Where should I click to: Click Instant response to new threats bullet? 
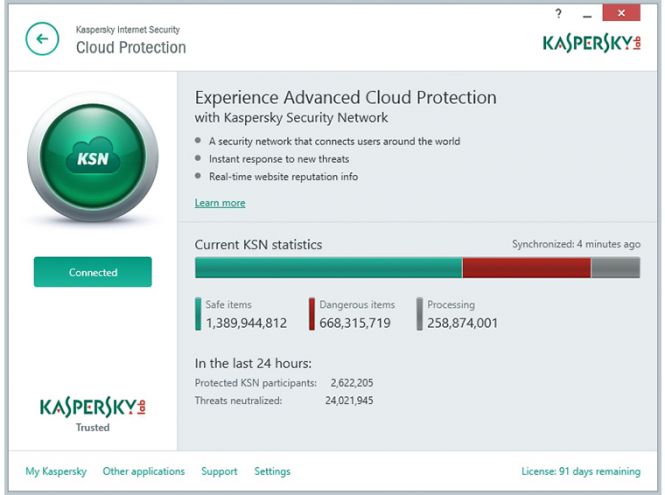[279, 159]
